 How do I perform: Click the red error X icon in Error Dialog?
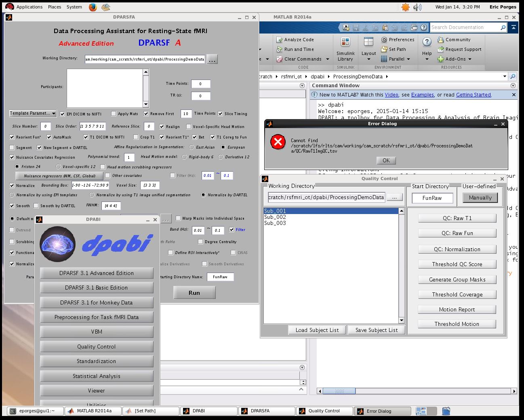click(278, 142)
